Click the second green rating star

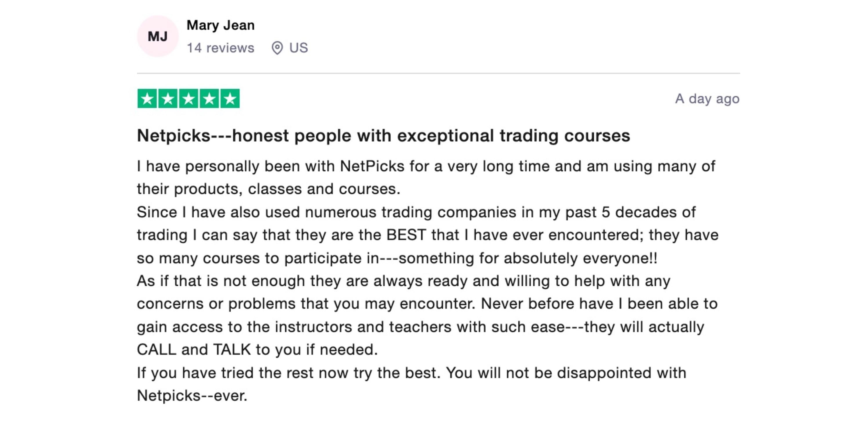pos(168,98)
